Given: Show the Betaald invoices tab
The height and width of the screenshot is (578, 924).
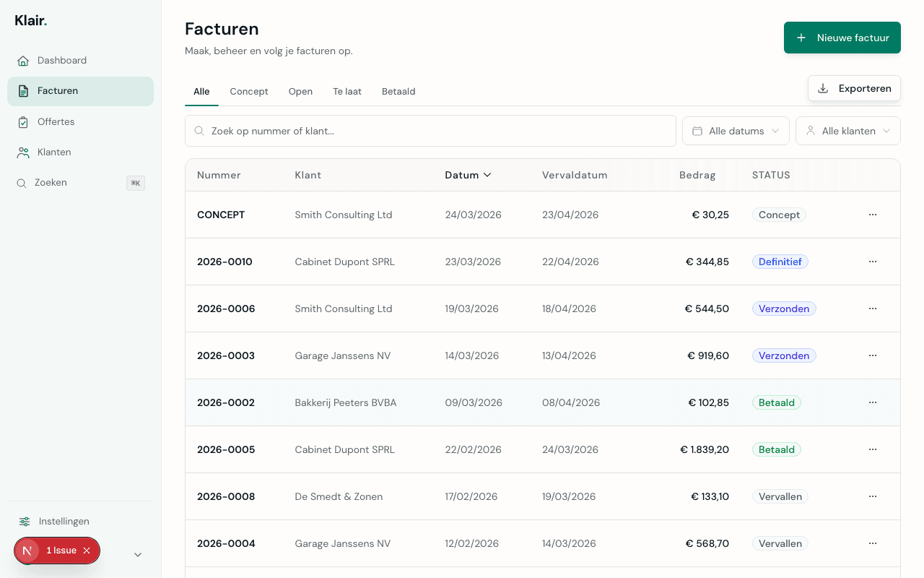Looking at the screenshot, I should click(x=398, y=92).
